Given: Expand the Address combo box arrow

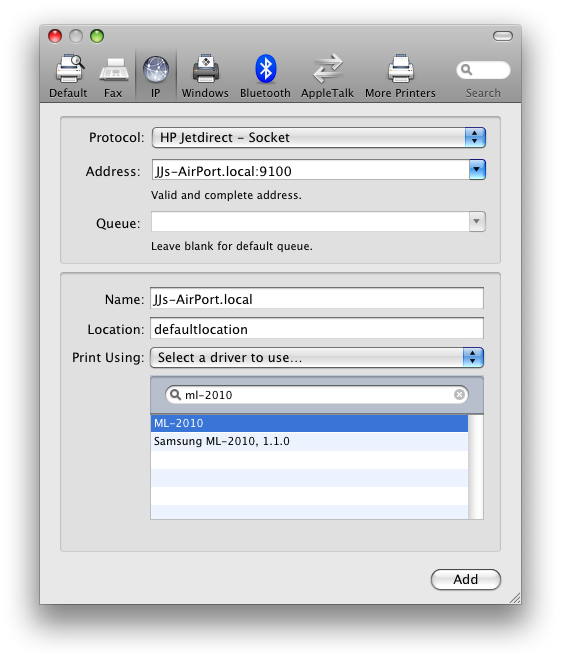Looking at the screenshot, I should tap(477, 169).
